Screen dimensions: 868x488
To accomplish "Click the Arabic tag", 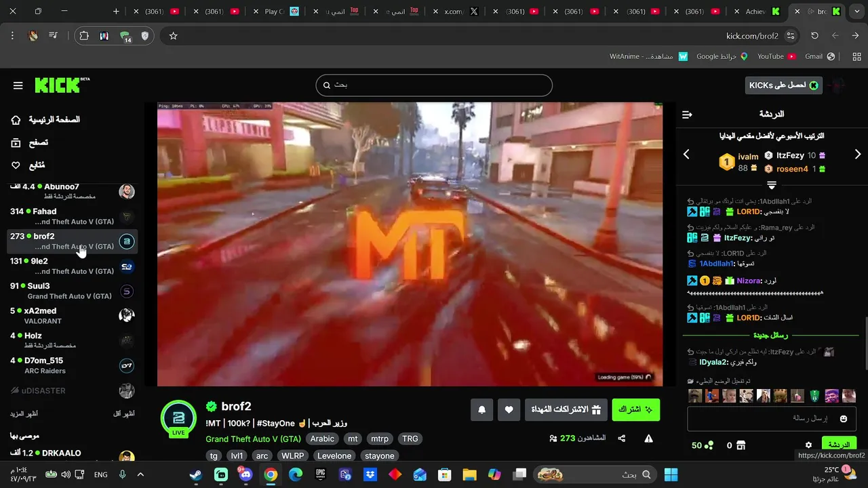I will click(x=322, y=439).
